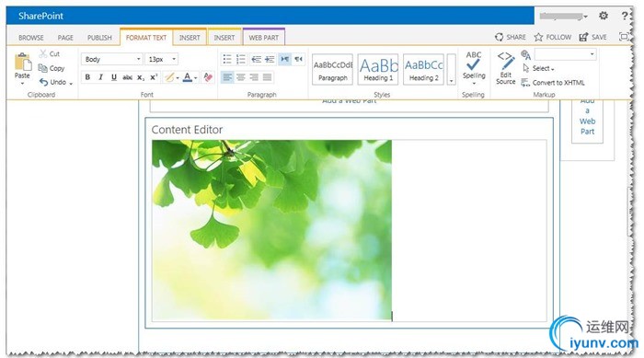Click the SharePoint logo text
Screen dimensions: 644x358
point(40,16)
